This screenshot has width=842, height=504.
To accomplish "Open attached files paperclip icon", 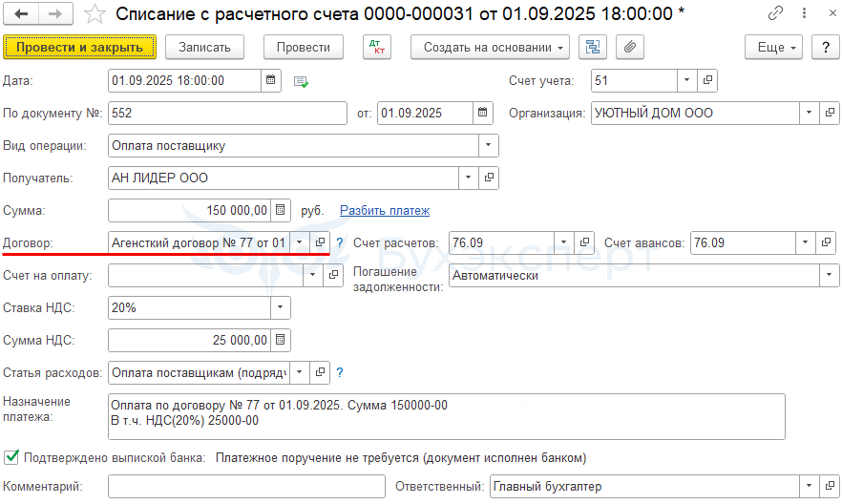I will 630,47.
